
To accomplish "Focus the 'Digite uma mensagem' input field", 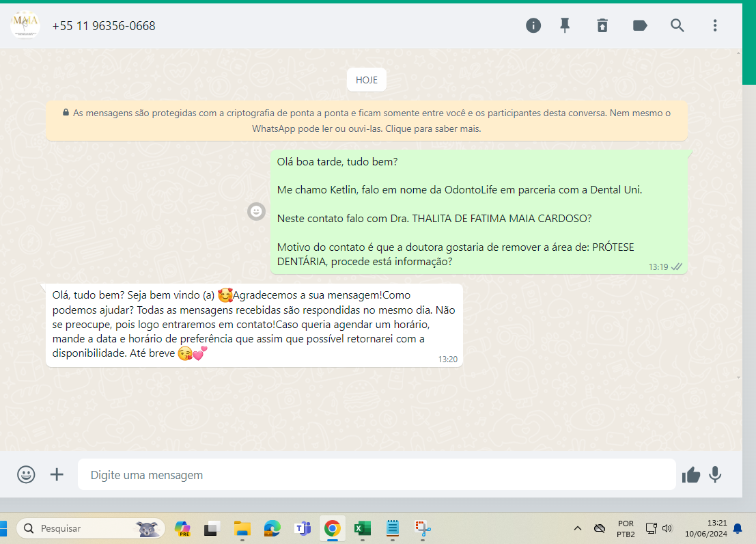I will pyautogui.click(x=376, y=474).
